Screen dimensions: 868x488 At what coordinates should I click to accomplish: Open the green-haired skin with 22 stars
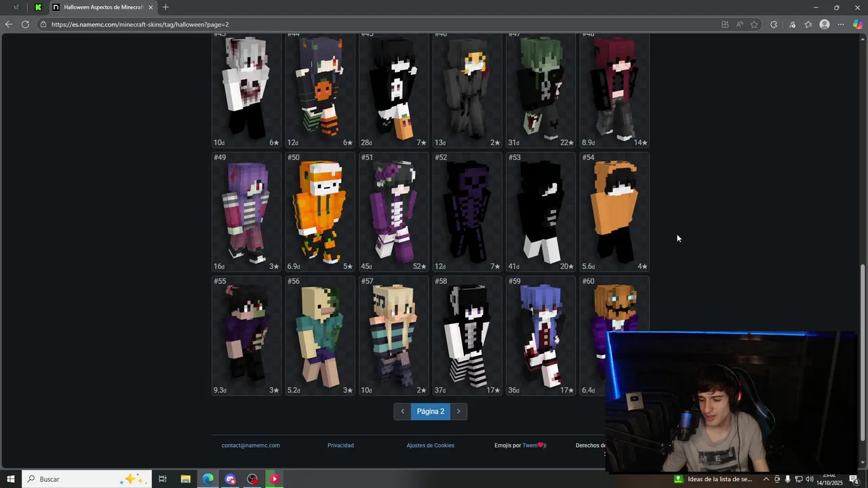(x=541, y=90)
